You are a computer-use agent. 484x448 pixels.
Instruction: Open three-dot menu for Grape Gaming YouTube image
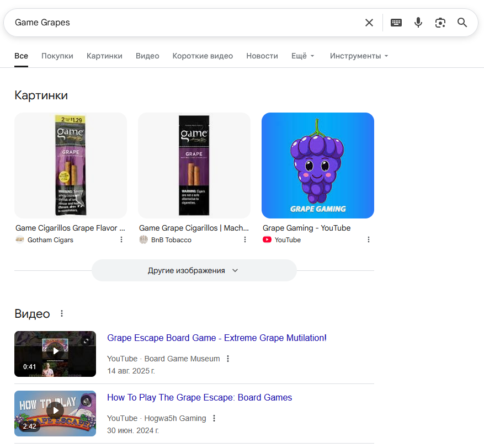tap(368, 240)
